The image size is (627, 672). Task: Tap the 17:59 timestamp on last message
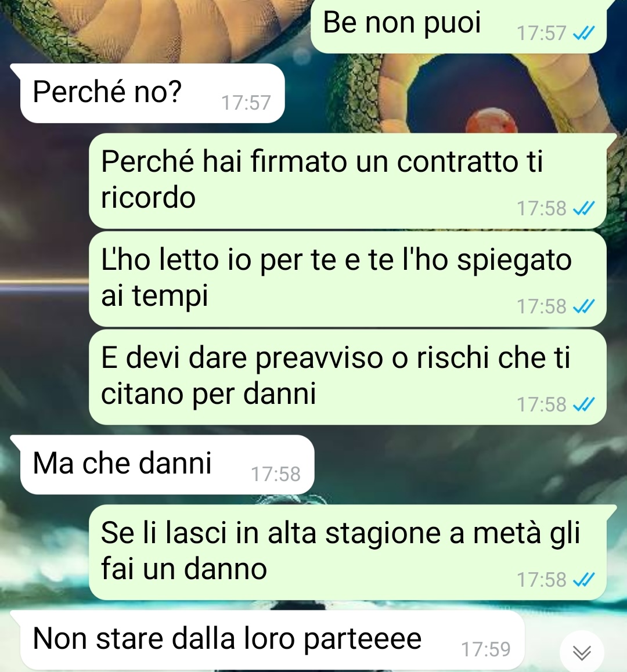pyautogui.click(x=485, y=650)
